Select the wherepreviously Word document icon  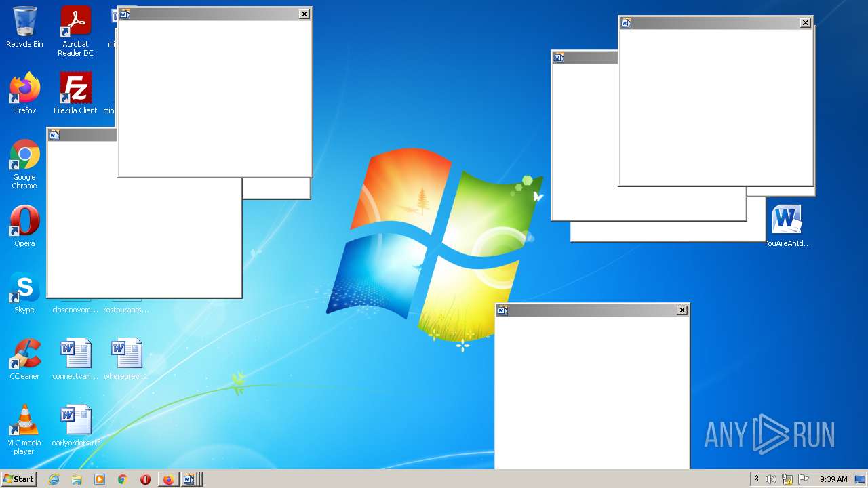(x=126, y=359)
